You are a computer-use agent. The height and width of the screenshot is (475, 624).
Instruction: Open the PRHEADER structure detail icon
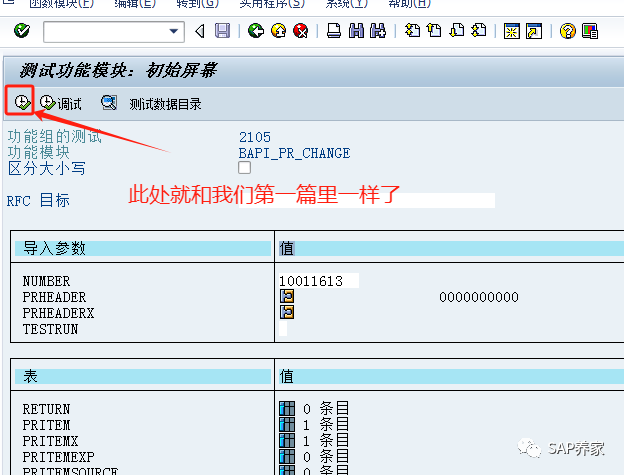[287, 296]
